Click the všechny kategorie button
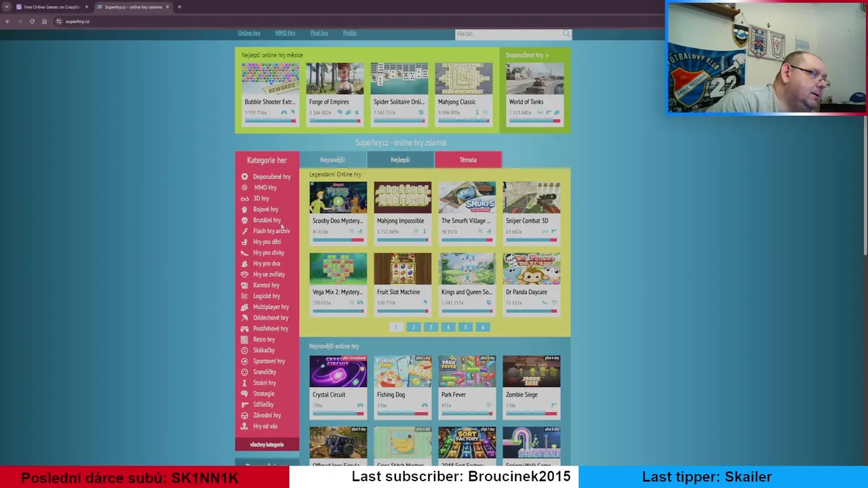 267,445
